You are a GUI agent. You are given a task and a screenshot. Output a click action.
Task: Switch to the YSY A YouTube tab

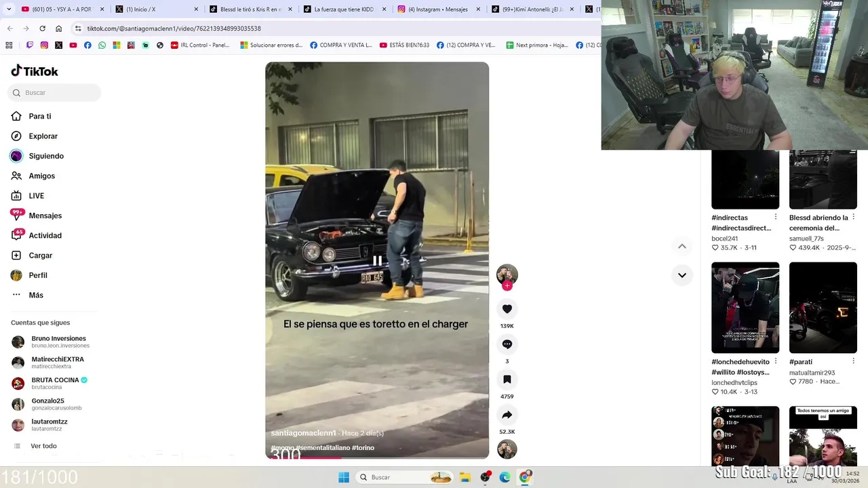tap(61, 9)
